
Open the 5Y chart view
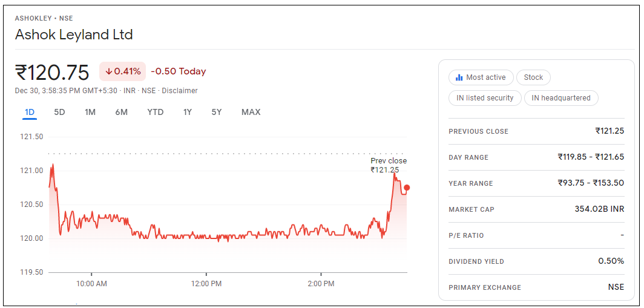217,112
